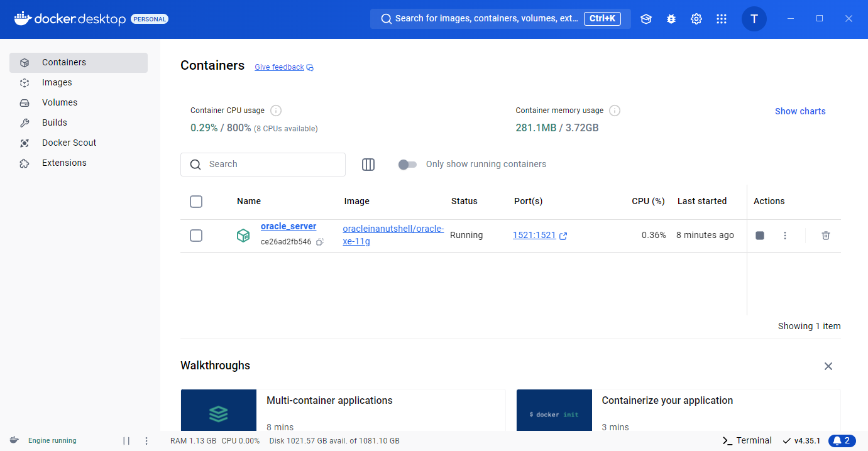Click the memory usage info icon
Viewport: 868px width, 451px height.
pyautogui.click(x=615, y=111)
